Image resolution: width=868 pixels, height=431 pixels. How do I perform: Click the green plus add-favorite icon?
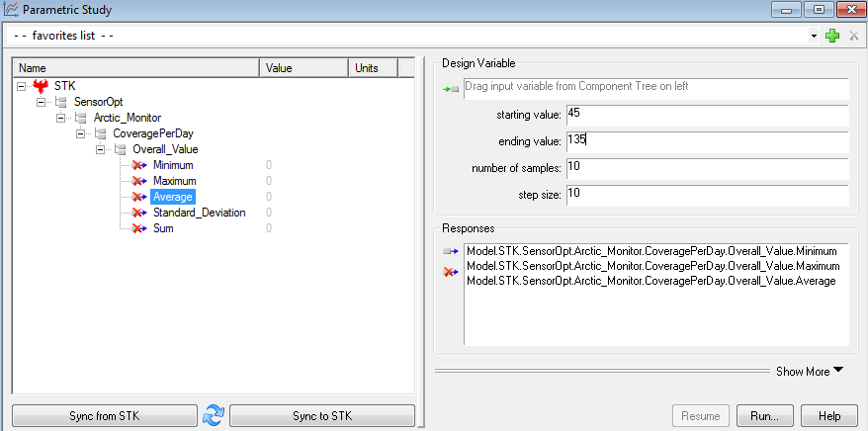pos(832,36)
